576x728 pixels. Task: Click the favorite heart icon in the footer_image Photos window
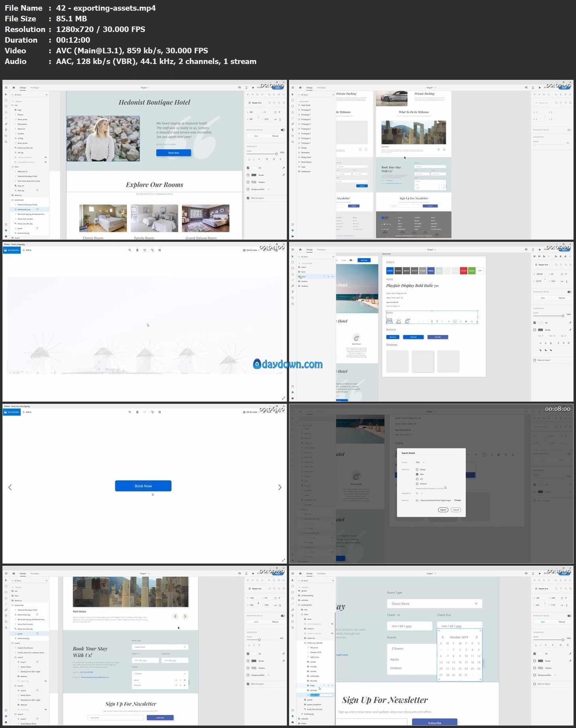click(145, 250)
